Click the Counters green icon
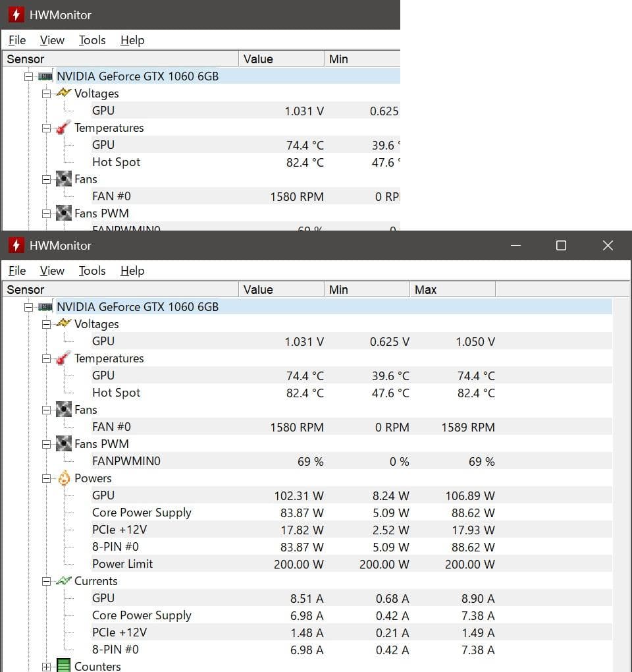This screenshot has height=672, width=632. (x=63, y=665)
